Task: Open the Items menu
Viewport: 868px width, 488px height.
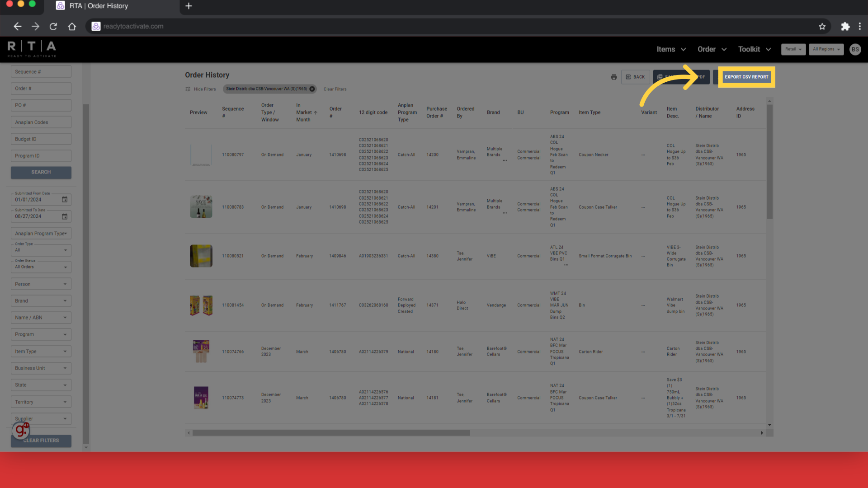Action: pos(671,49)
